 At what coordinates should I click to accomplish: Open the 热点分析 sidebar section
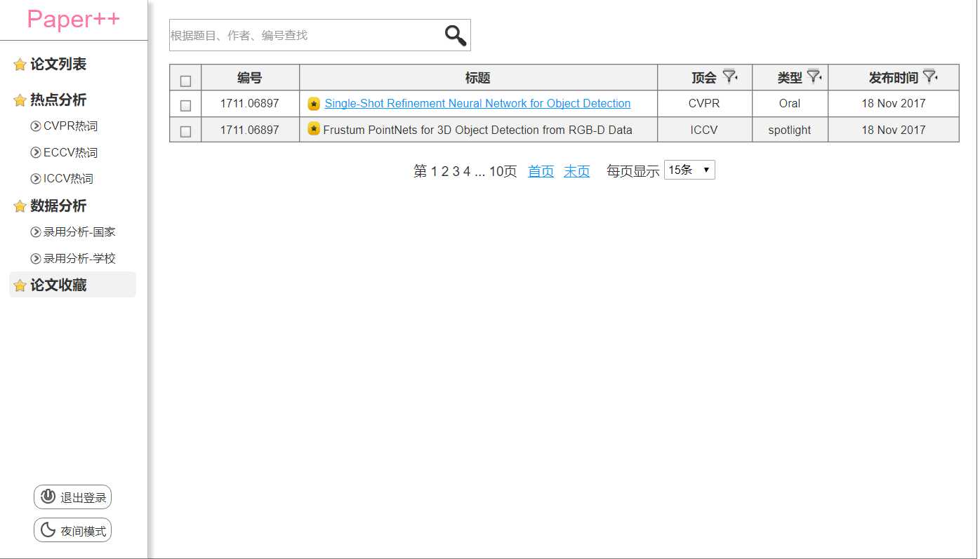(x=58, y=100)
